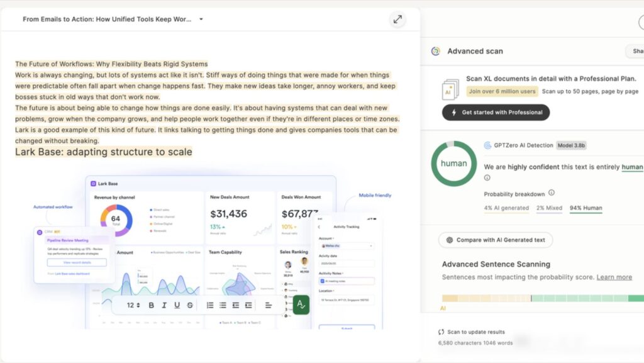
Task: Click the green human confidence donut chart
Action: (x=454, y=164)
